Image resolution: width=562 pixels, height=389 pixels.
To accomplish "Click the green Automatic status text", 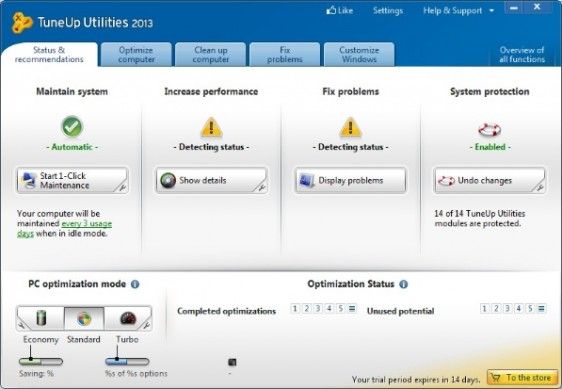I will (x=72, y=147).
